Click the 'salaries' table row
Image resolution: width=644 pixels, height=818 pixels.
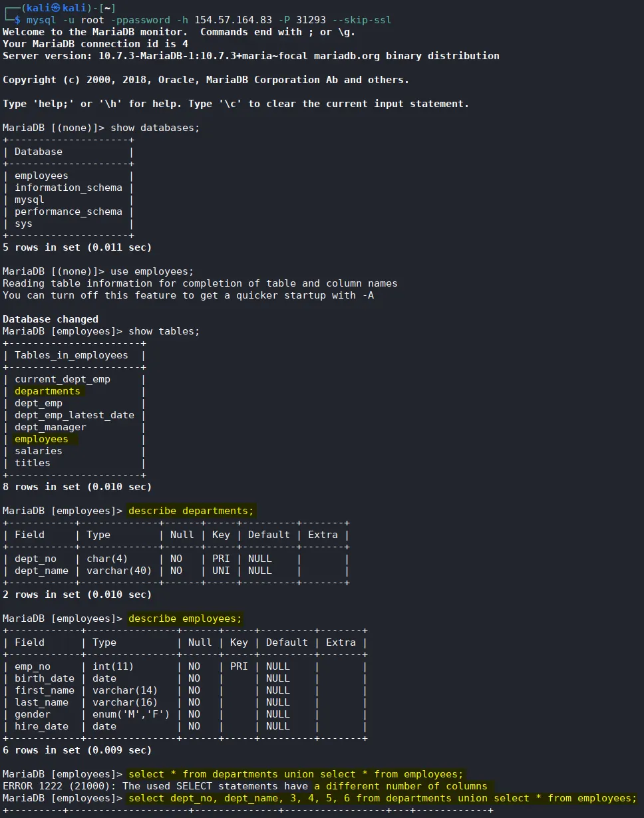pyautogui.click(x=74, y=451)
